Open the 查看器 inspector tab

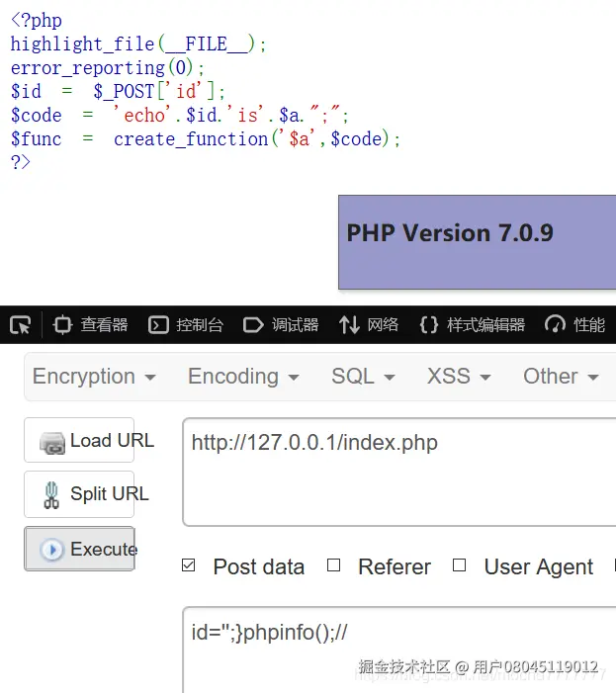click(90, 325)
